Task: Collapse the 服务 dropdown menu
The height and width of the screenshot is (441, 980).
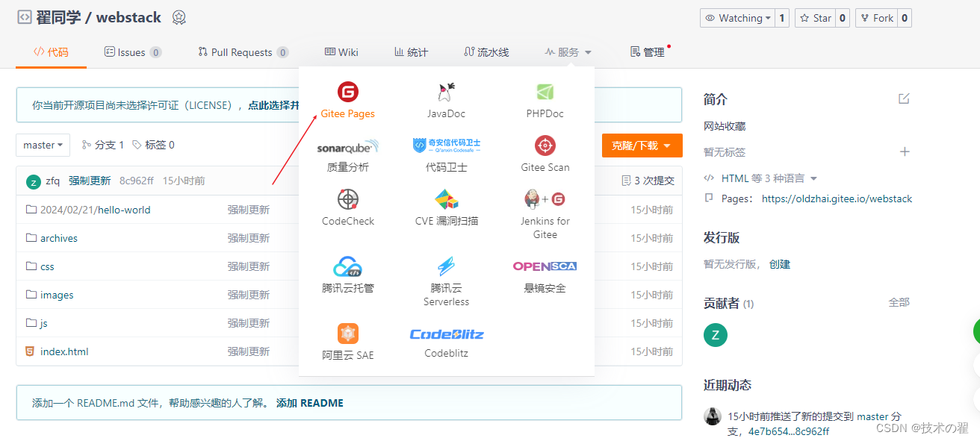Action: [568, 52]
